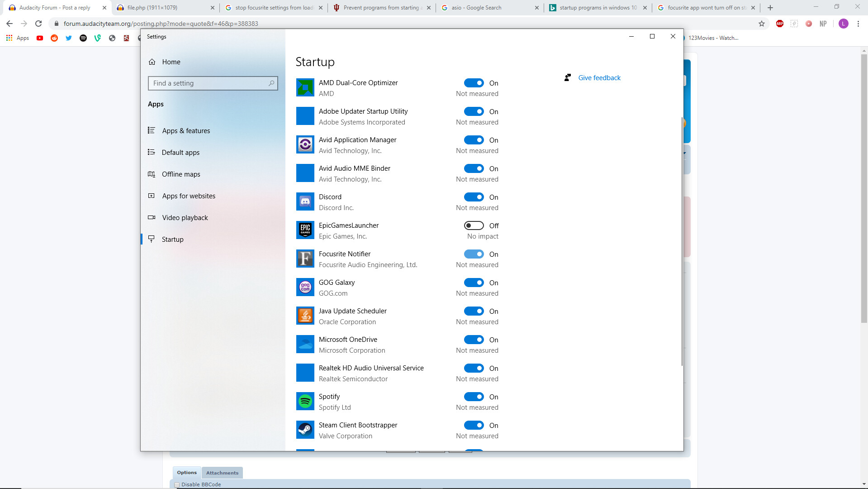
Task: Toggle Focusrite Notifier startup switch
Action: [474, 254]
